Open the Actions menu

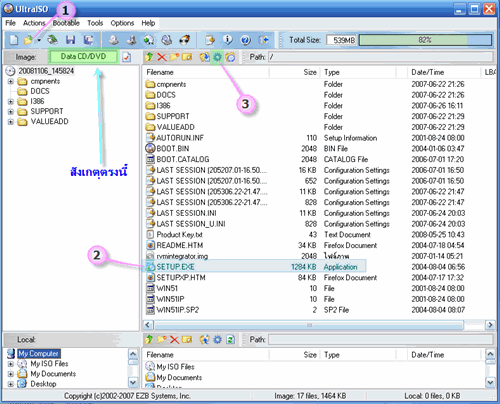coord(34,23)
